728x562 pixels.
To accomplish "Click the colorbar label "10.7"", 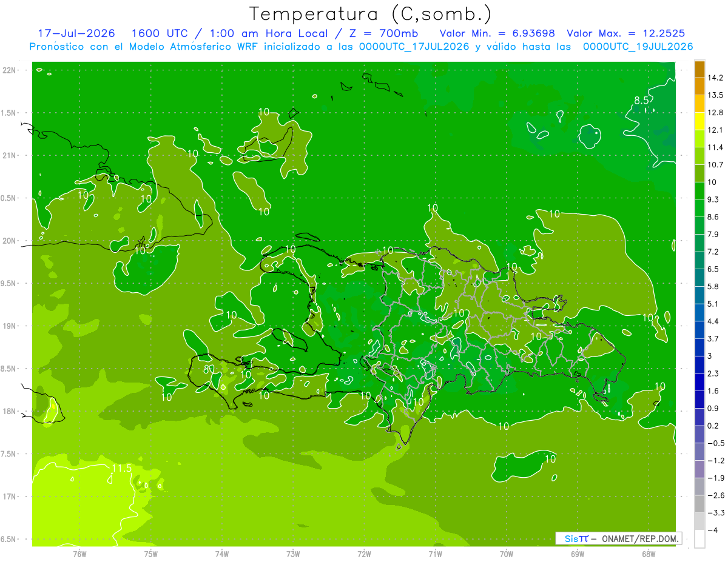I will (x=715, y=164).
